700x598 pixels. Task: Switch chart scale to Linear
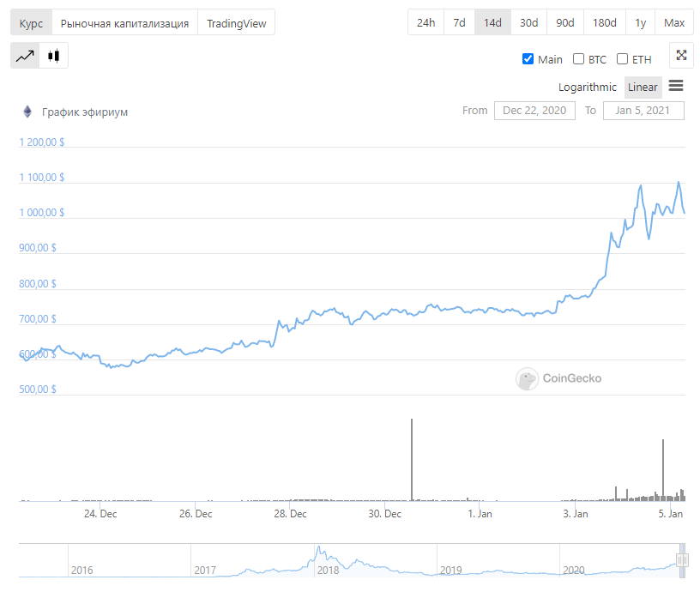coord(643,88)
